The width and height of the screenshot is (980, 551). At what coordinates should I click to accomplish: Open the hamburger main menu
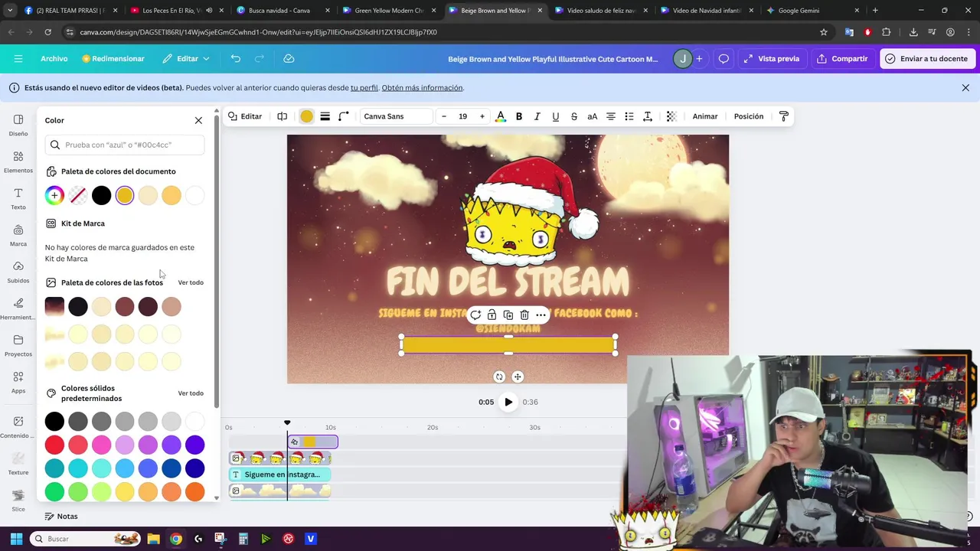pos(18,59)
